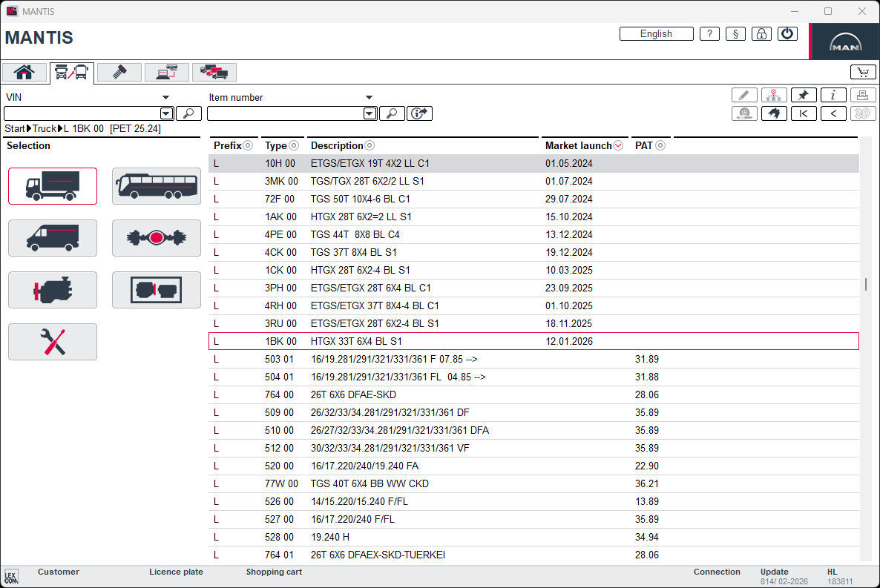Choose the Van category icon

coord(53,238)
